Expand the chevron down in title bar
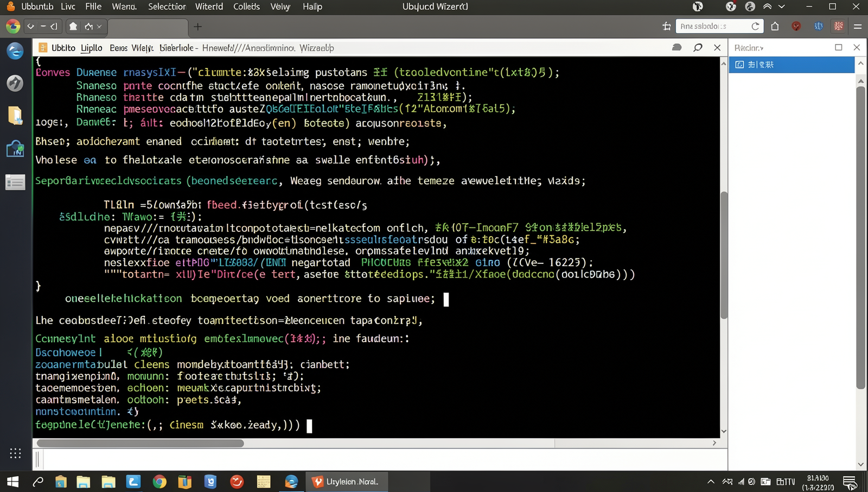Image resolution: width=868 pixels, height=492 pixels. 782,7
